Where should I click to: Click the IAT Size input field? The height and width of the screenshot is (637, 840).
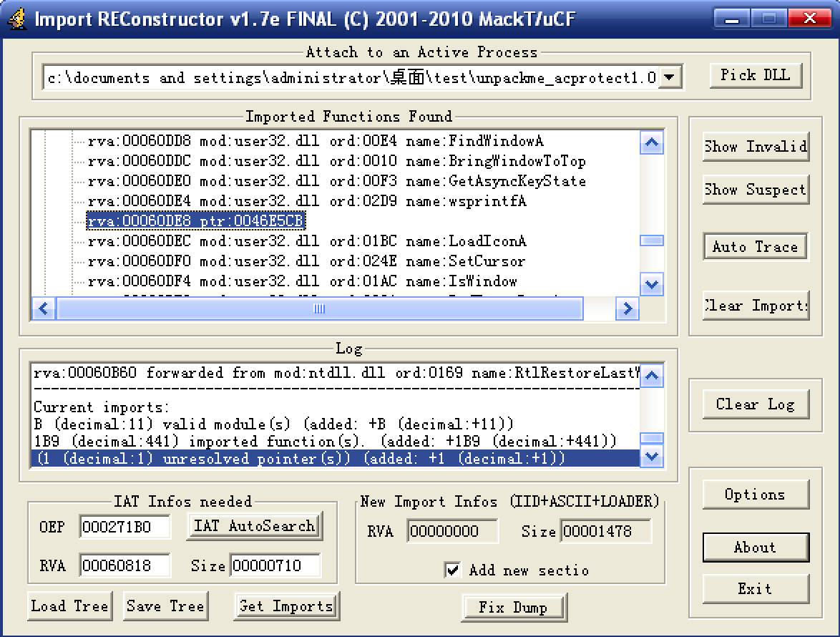click(274, 565)
